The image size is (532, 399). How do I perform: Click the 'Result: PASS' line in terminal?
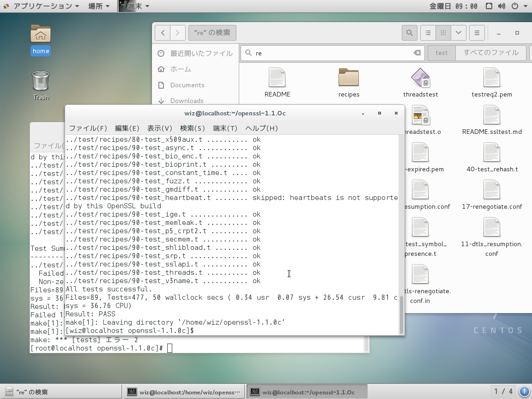coord(90,314)
